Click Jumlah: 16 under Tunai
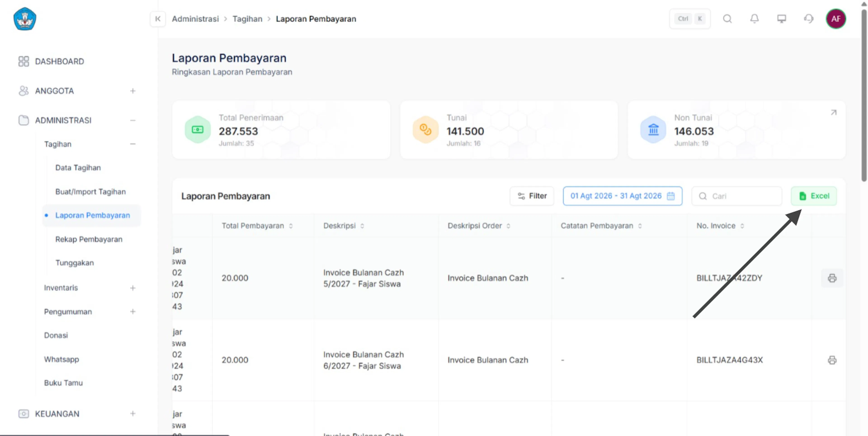Image resolution: width=868 pixels, height=436 pixels. [463, 143]
